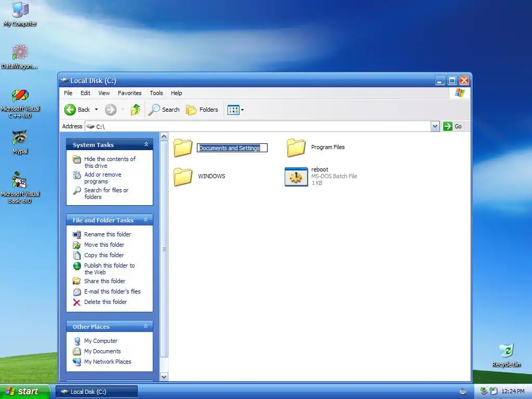This screenshot has height=399, width=532.
Task: Open the View menu
Action: pyautogui.click(x=104, y=93)
